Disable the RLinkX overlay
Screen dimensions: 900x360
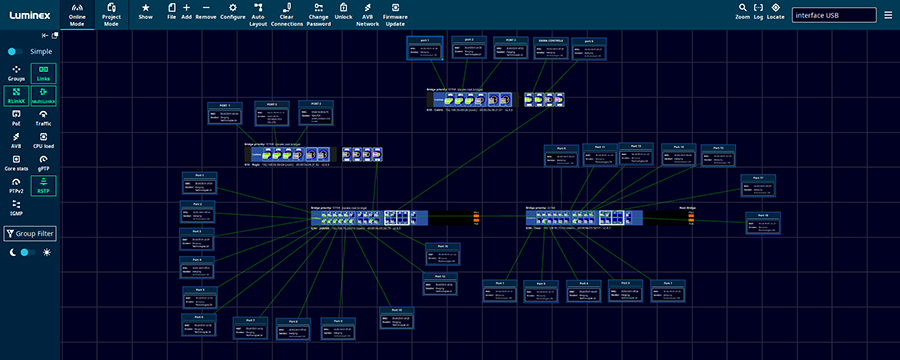[x=17, y=95]
